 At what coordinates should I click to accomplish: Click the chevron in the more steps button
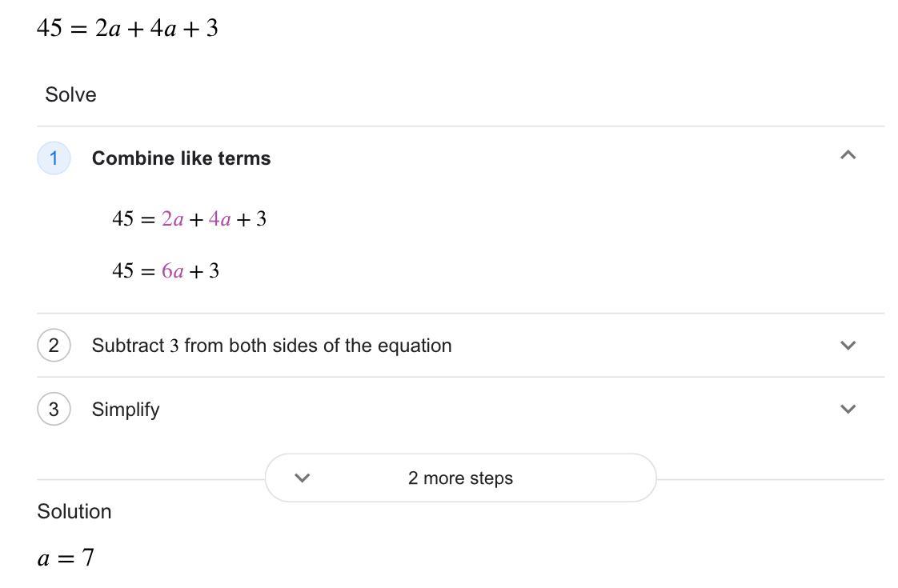click(302, 478)
